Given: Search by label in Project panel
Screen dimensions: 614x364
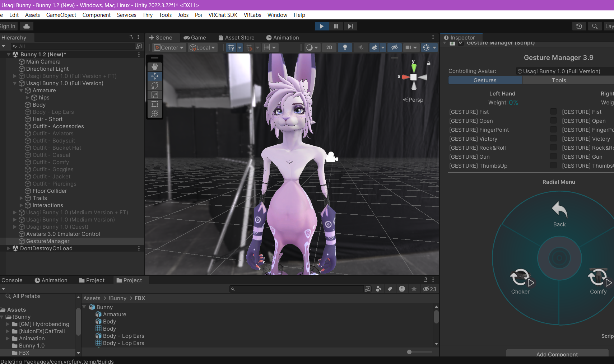Looking at the screenshot, I should pos(390,289).
